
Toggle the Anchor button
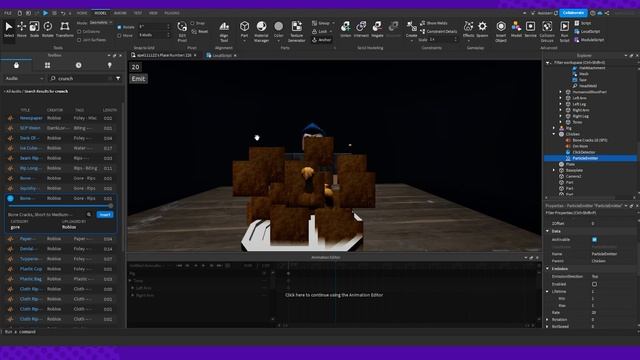[322, 40]
